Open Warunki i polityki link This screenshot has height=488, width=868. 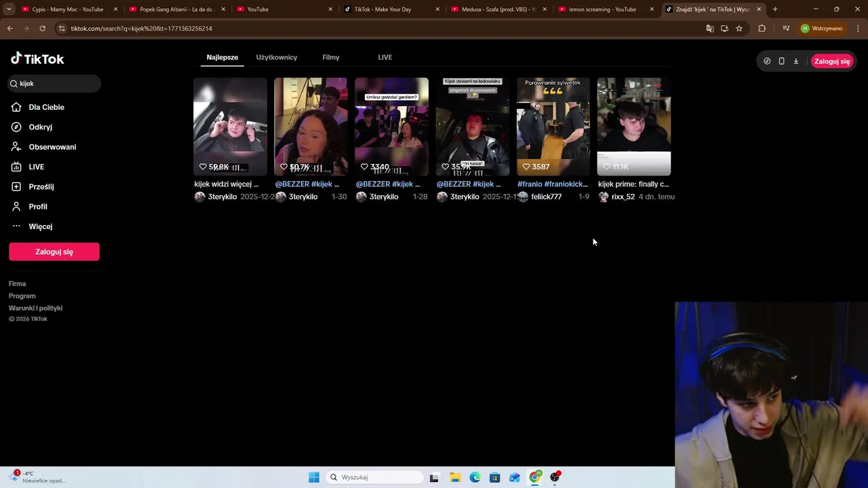(35, 308)
